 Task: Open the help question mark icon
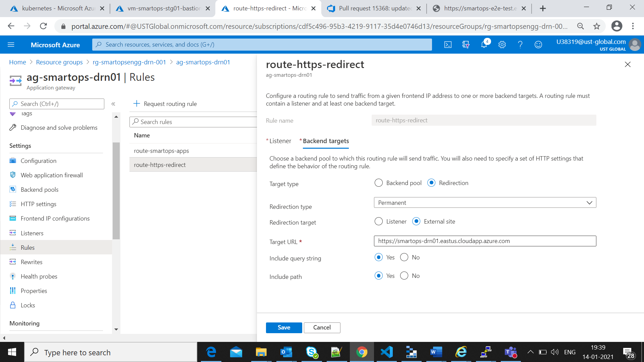coord(520,45)
